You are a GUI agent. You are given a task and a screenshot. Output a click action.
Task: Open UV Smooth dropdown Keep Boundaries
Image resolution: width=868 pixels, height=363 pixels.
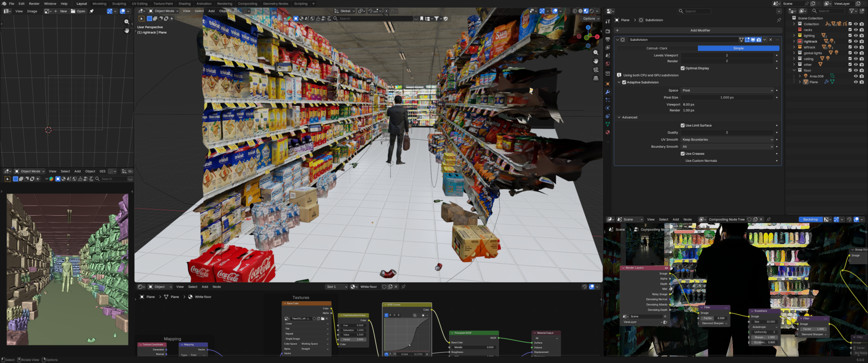pyautogui.click(x=727, y=140)
